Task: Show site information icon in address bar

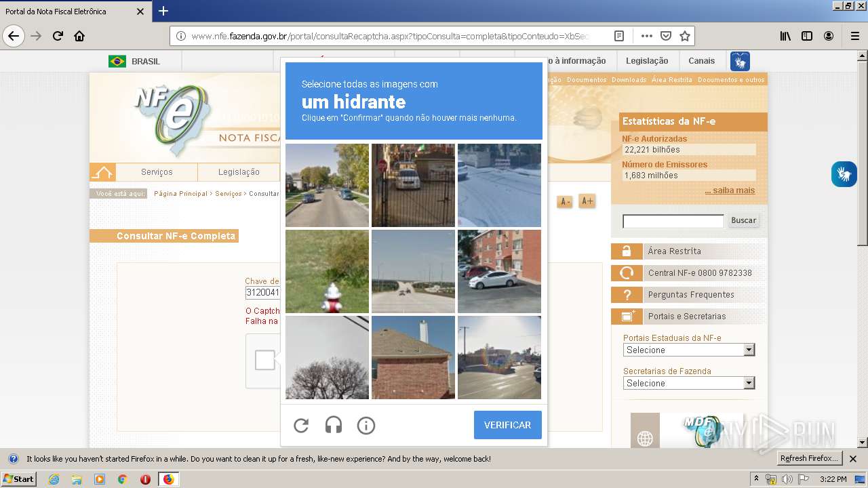Action: 180,36
